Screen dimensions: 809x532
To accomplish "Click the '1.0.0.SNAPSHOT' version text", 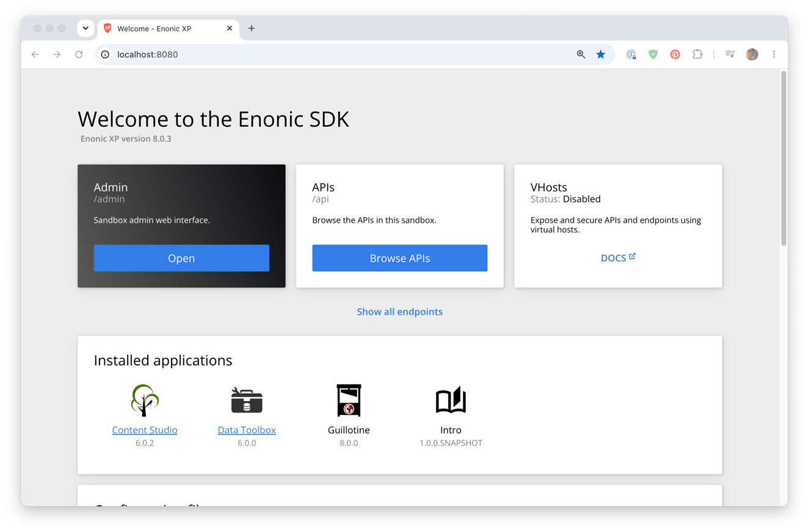I will tap(451, 443).
